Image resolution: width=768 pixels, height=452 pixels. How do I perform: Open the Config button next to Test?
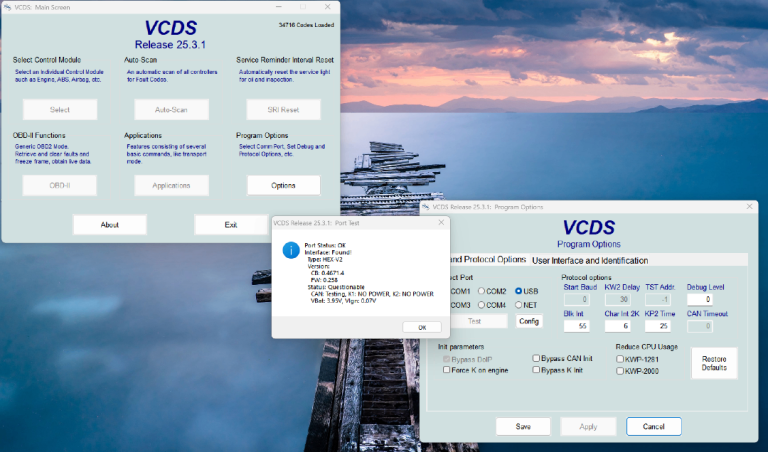click(528, 321)
